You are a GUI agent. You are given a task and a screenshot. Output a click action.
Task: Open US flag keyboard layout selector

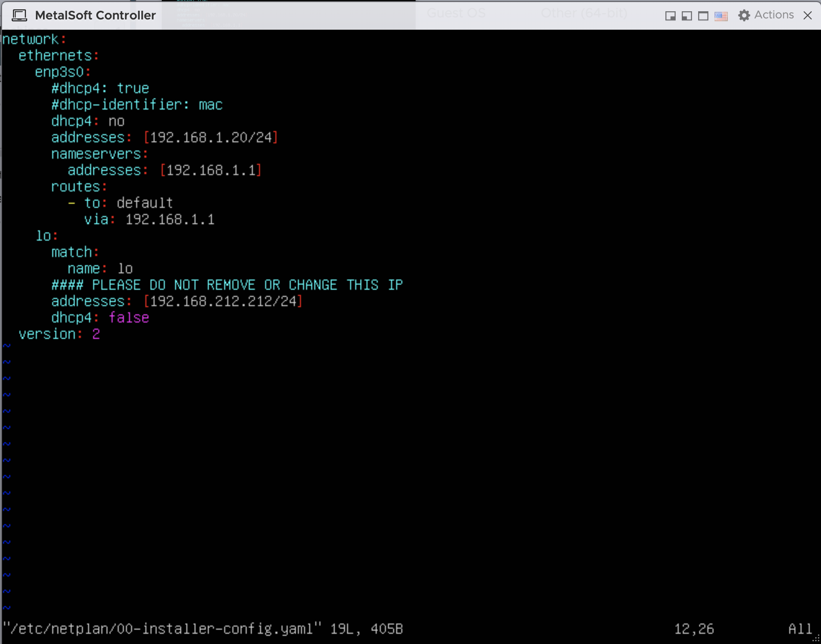721,16
